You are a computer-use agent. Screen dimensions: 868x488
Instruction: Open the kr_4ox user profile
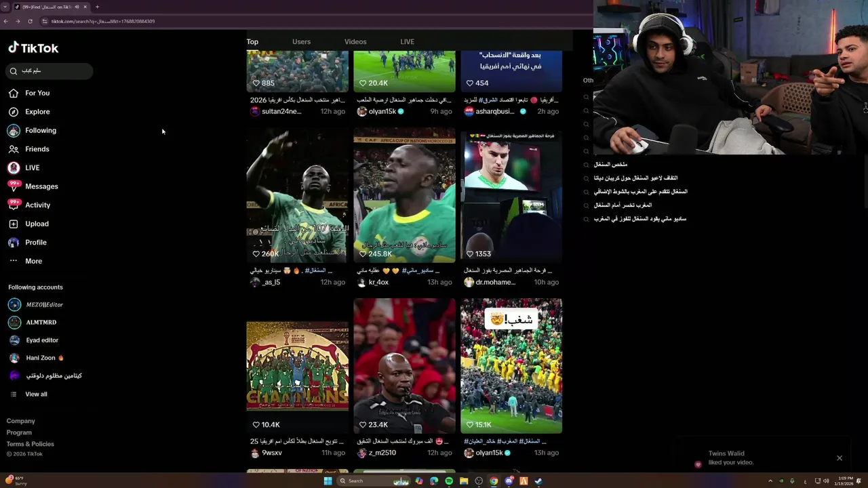373,282
